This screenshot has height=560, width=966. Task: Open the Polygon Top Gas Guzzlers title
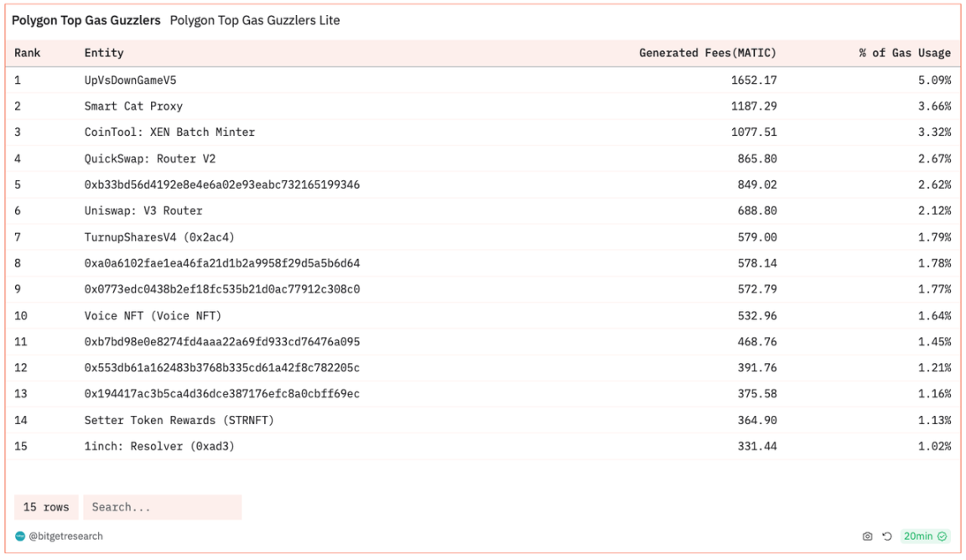pos(86,20)
